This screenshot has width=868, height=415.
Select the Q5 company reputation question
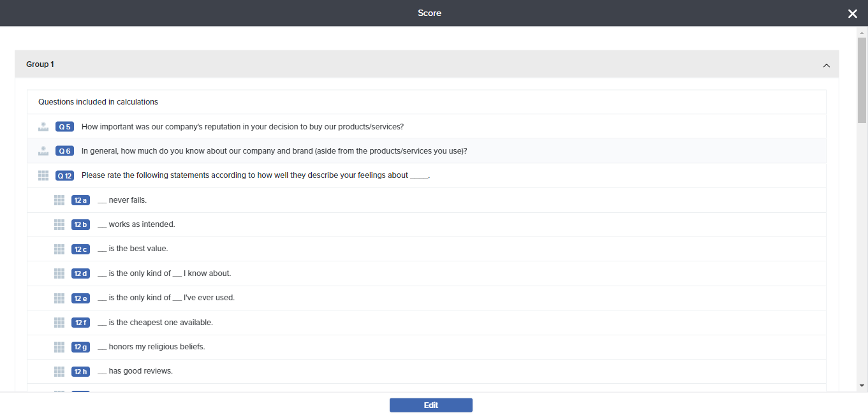pos(242,127)
